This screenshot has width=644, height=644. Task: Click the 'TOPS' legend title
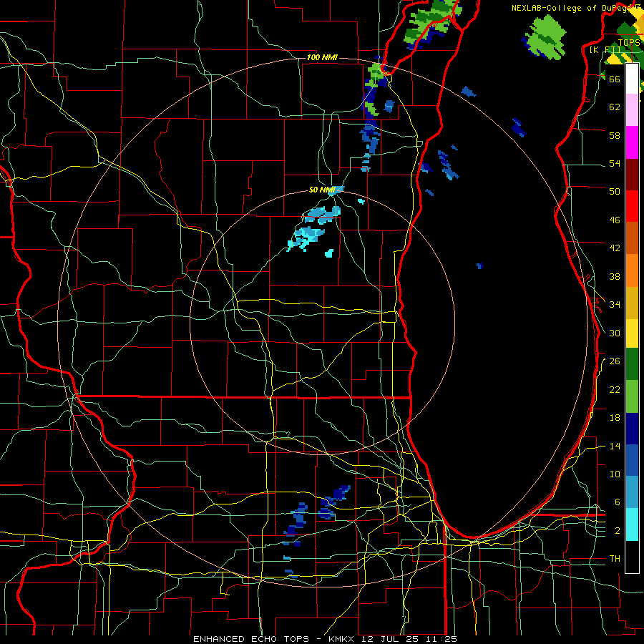coord(629,43)
